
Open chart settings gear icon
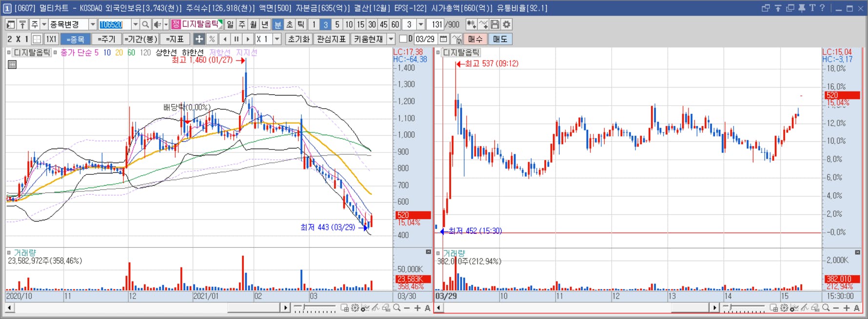click(507, 24)
